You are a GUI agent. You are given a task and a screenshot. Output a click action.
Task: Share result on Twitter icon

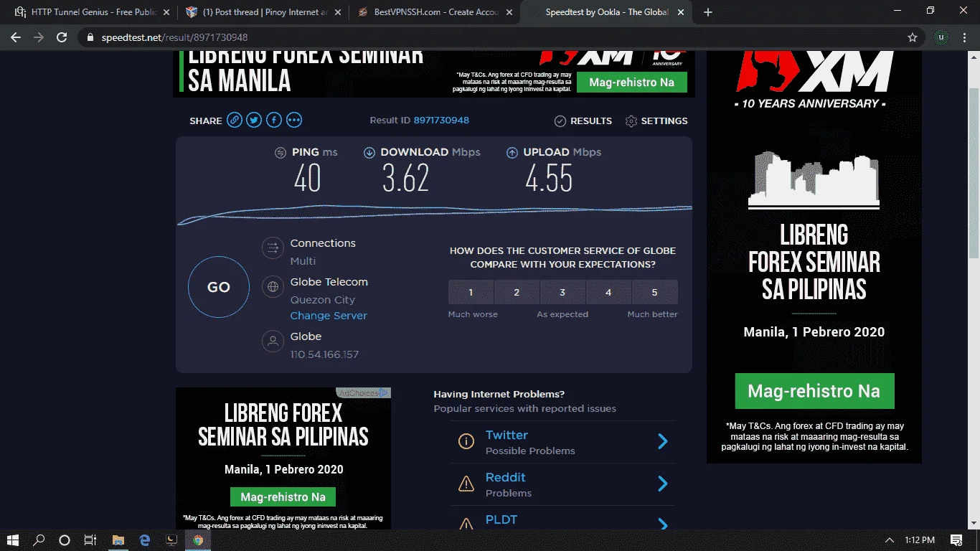pos(254,121)
